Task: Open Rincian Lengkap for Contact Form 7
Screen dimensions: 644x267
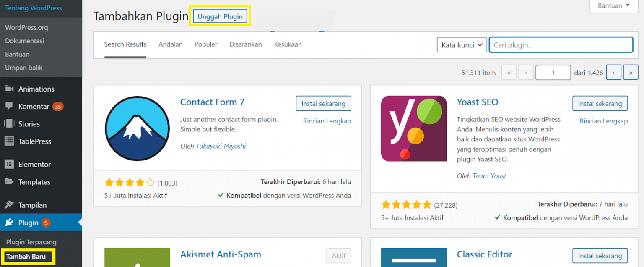Action: click(327, 121)
